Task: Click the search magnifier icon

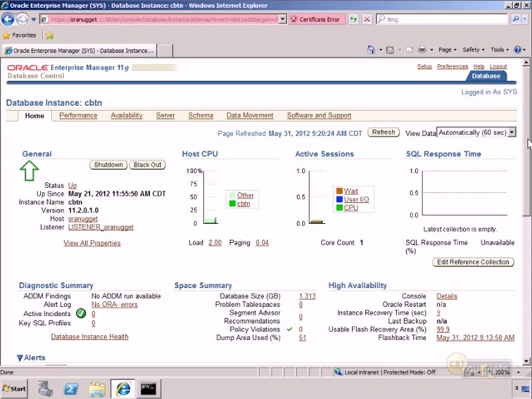Action: [516, 19]
